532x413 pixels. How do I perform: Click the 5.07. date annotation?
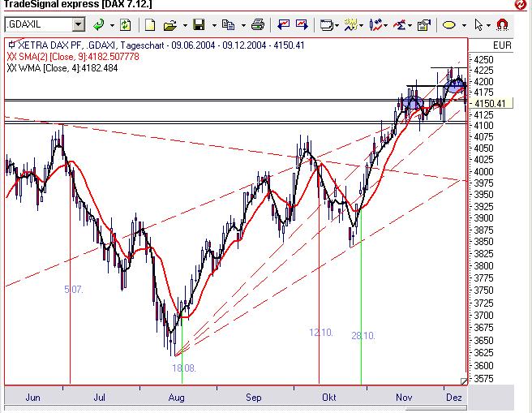pyautogui.click(x=73, y=290)
